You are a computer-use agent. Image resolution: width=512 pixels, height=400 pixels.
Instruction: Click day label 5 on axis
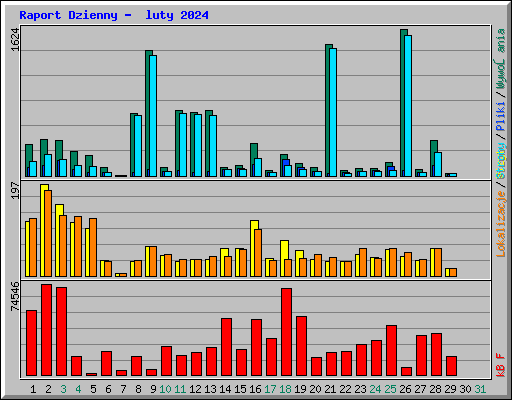pos(93,389)
